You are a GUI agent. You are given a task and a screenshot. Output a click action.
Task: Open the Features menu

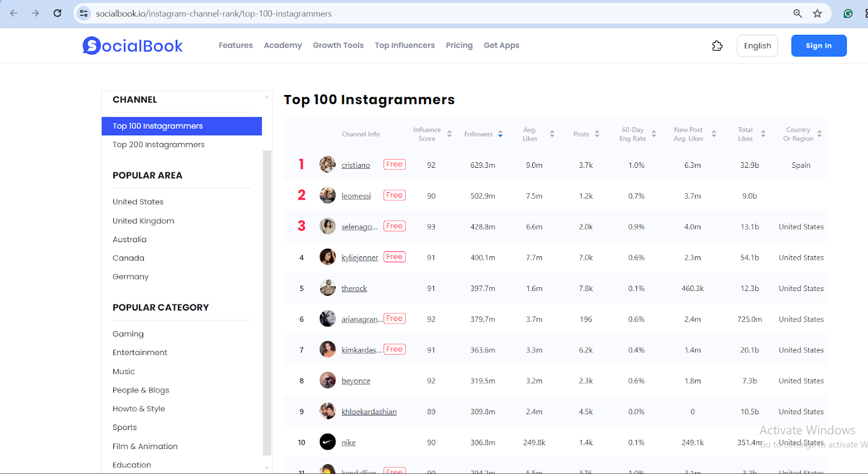(235, 46)
